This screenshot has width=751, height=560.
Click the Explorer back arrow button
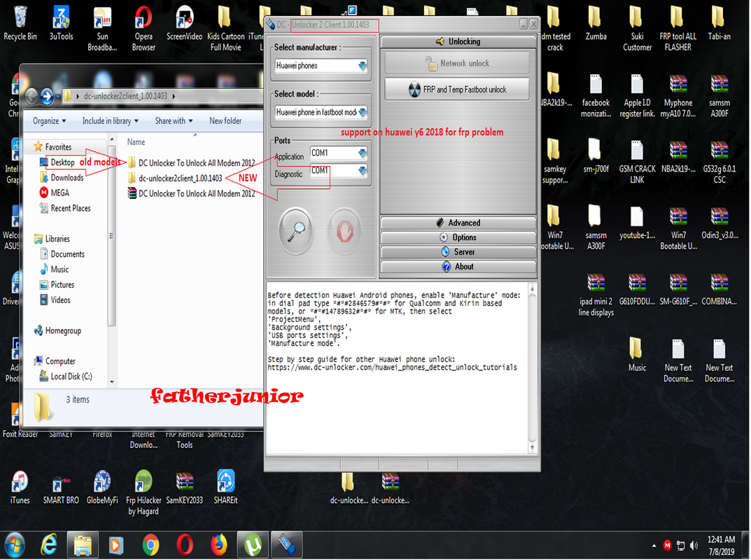(x=31, y=97)
